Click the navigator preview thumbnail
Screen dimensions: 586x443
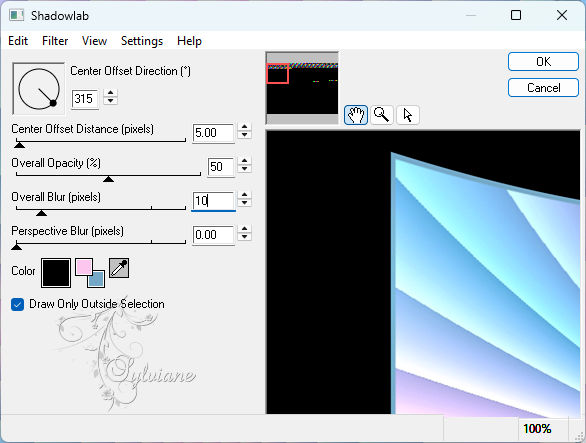[x=302, y=89]
